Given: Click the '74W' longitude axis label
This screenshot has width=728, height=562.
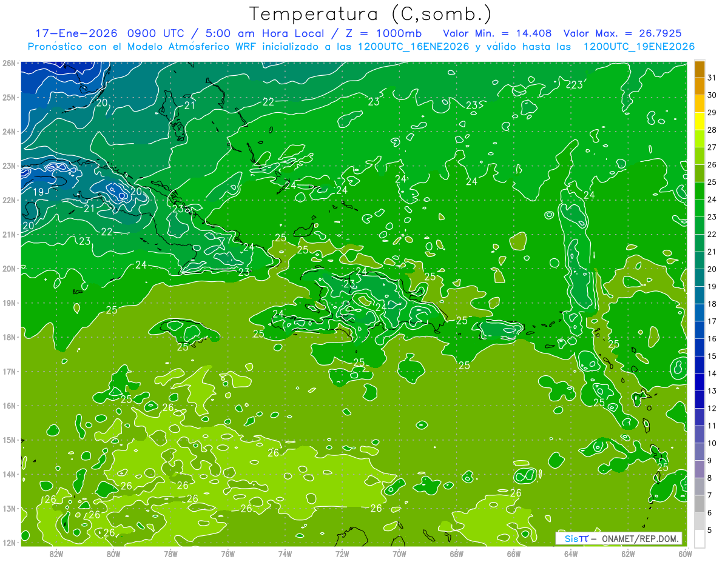Looking at the screenshot, I should click(x=285, y=554).
